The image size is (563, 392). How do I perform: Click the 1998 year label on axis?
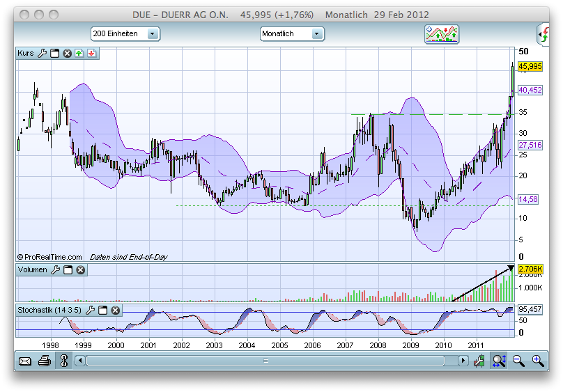coord(50,345)
